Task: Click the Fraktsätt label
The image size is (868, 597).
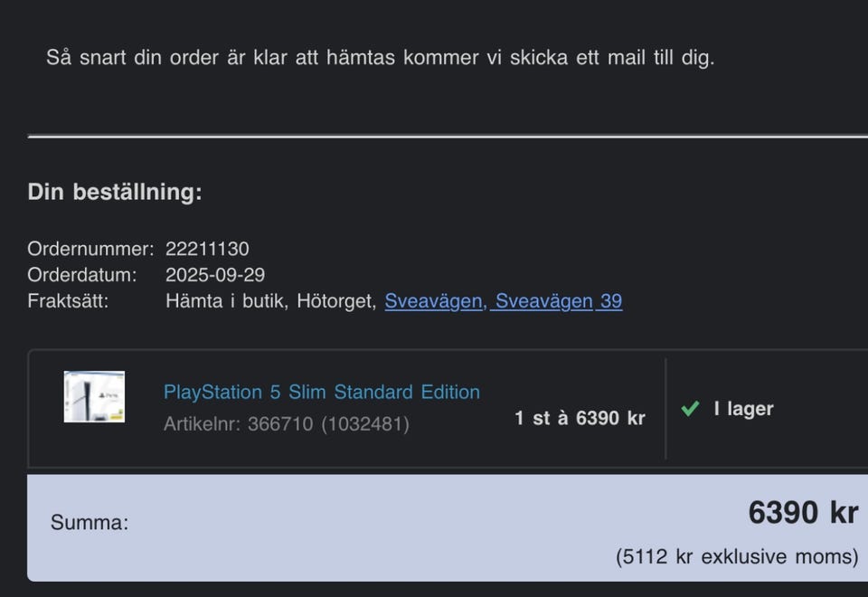Action: (x=68, y=301)
